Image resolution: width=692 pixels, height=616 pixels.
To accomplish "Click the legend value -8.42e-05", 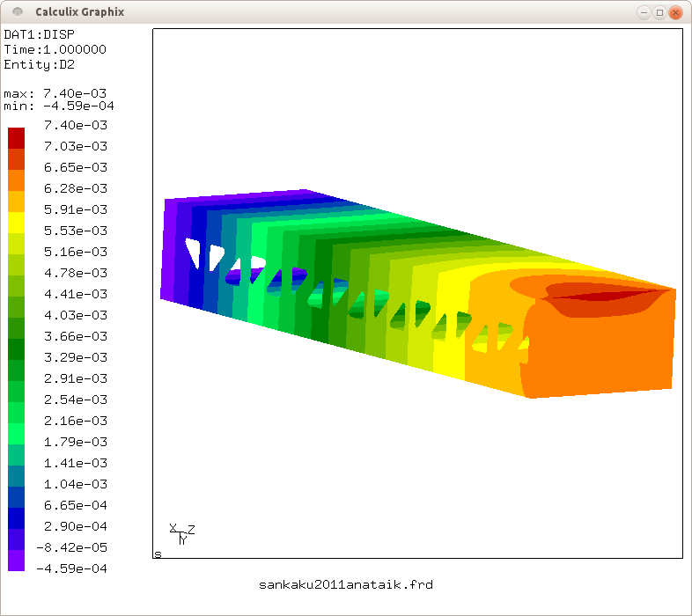I will [x=71, y=547].
